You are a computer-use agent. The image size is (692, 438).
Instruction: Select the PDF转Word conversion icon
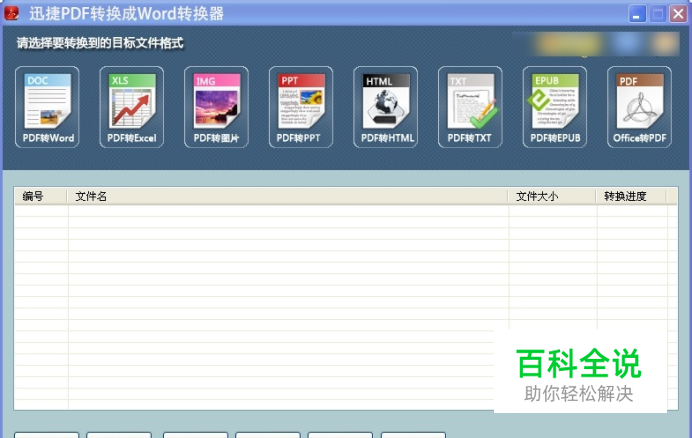pos(47,107)
